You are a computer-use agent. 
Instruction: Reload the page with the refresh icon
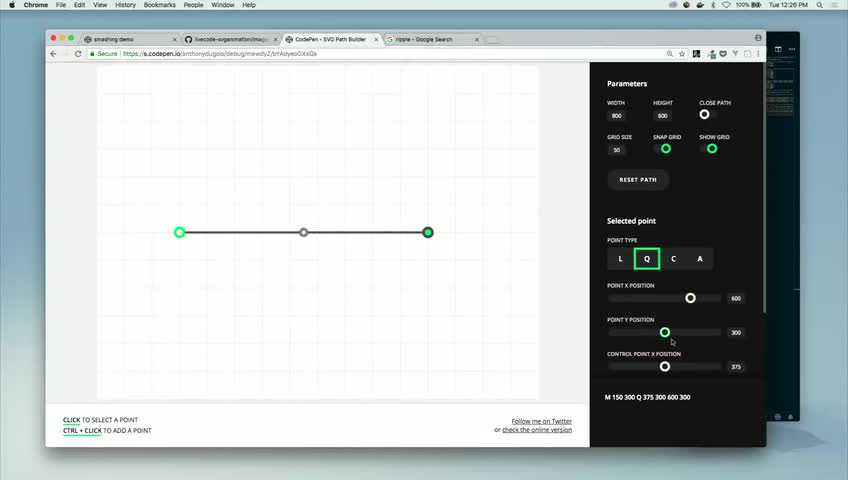(78, 54)
